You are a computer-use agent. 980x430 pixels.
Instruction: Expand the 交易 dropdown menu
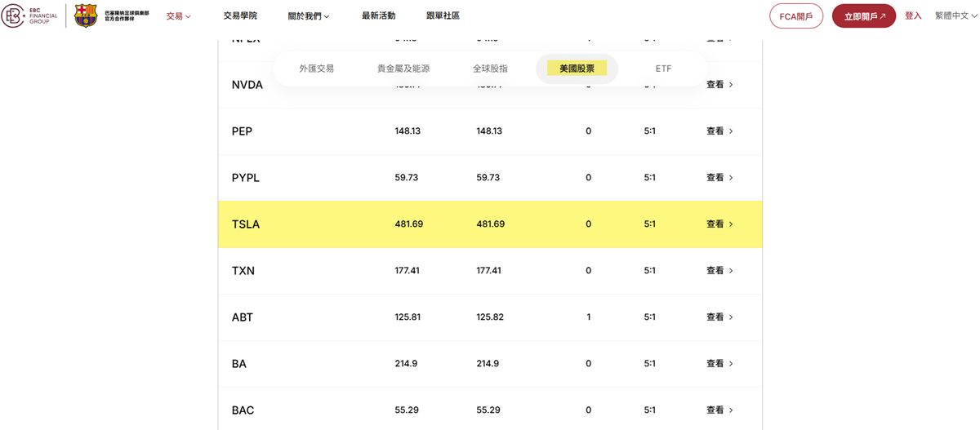[x=178, y=16]
